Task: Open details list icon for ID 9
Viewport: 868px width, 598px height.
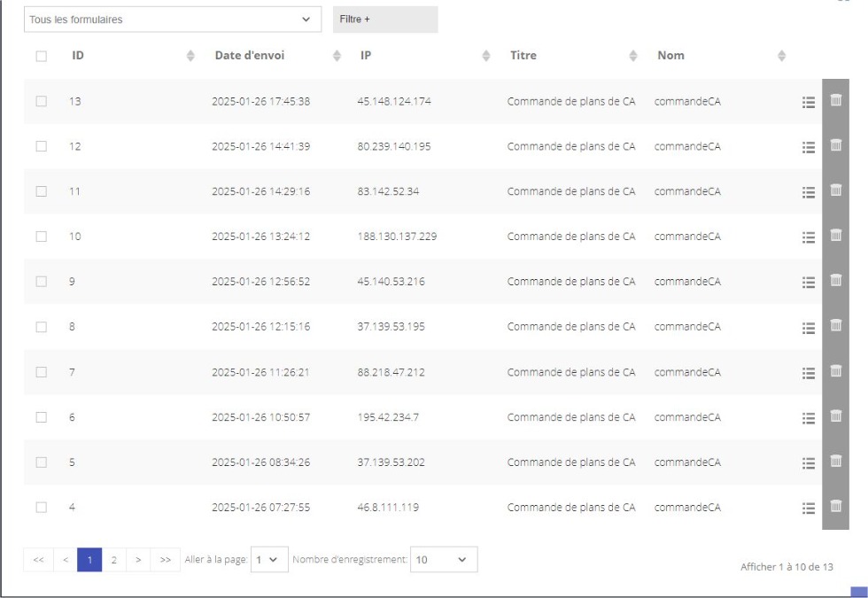Action: pyautogui.click(x=808, y=283)
